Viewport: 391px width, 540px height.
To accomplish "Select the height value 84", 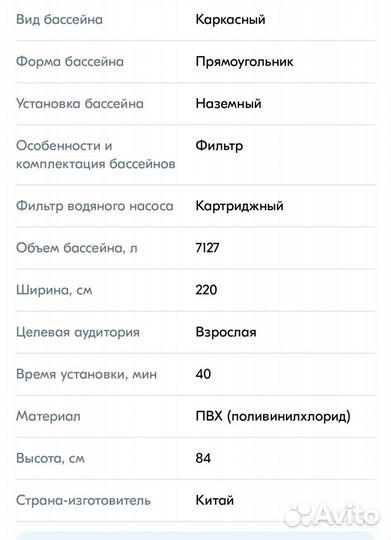I will tap(203, 458).
